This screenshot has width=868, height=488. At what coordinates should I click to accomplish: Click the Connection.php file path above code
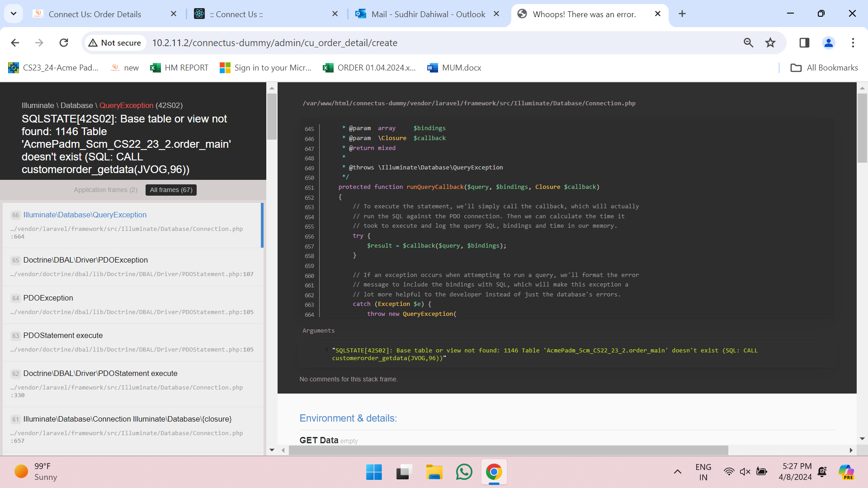click(x=469, y=103)
